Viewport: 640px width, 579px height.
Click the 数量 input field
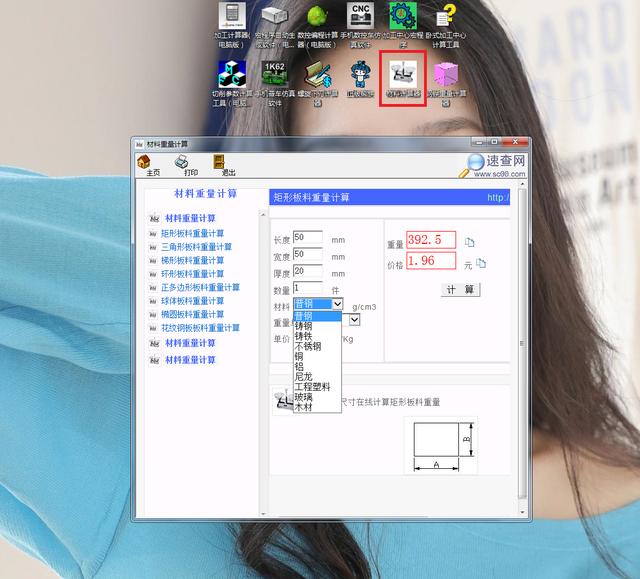click(308, 288)
